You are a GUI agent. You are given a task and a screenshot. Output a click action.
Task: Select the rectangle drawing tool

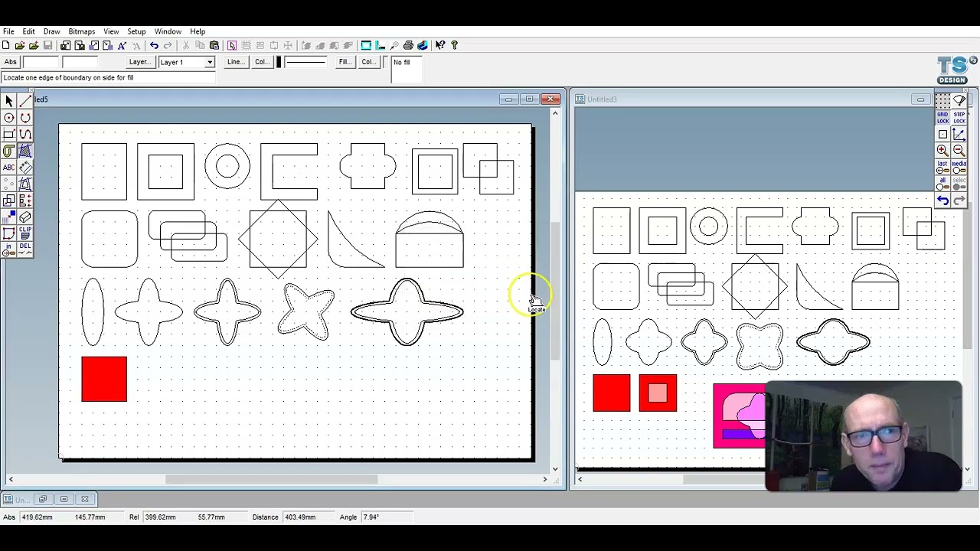[9, 135]
